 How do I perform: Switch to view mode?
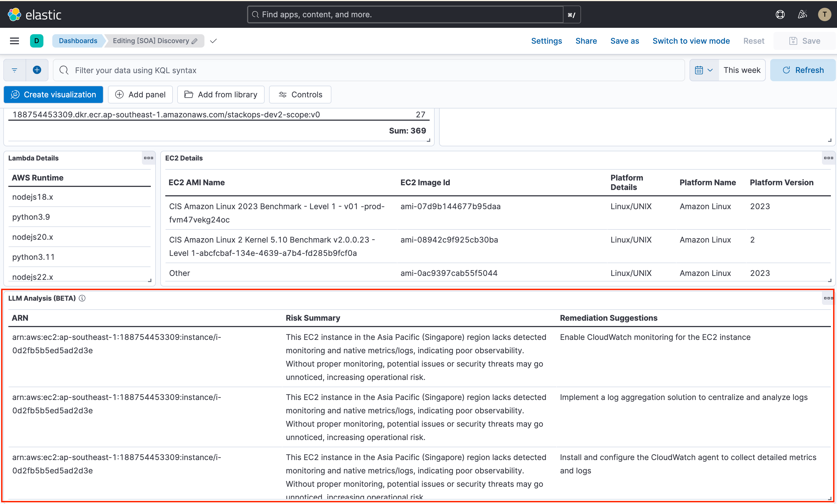click(x=691, y=41)
